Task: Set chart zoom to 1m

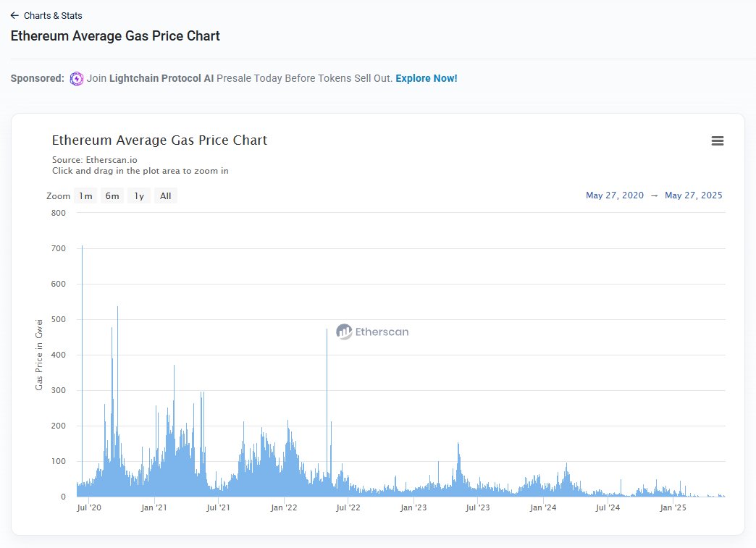Action: [x=85, y=196]
